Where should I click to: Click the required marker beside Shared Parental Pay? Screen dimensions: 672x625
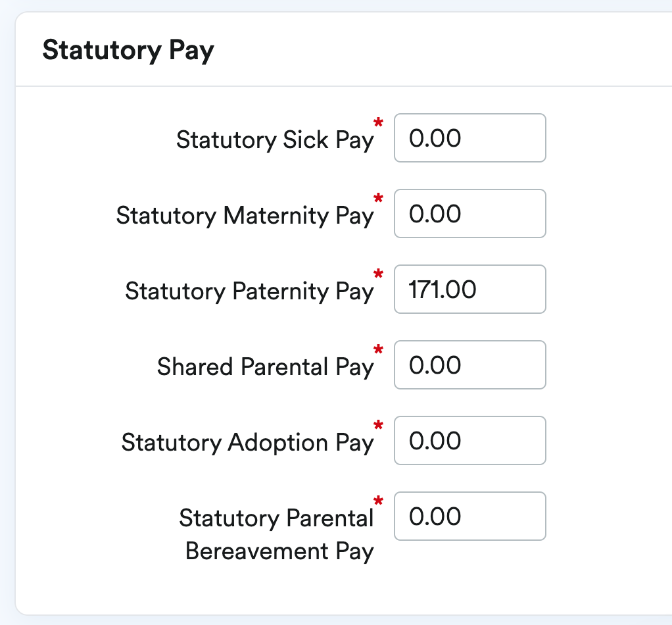click(378, 350)
